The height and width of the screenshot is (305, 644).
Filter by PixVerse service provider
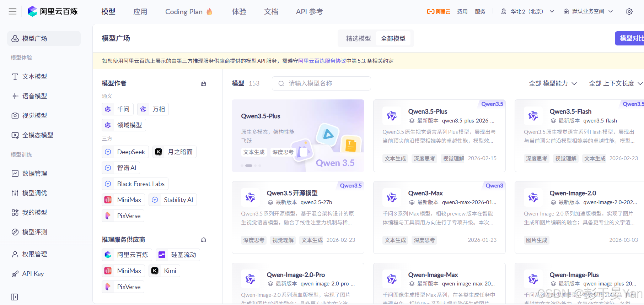tap(123, 287)
